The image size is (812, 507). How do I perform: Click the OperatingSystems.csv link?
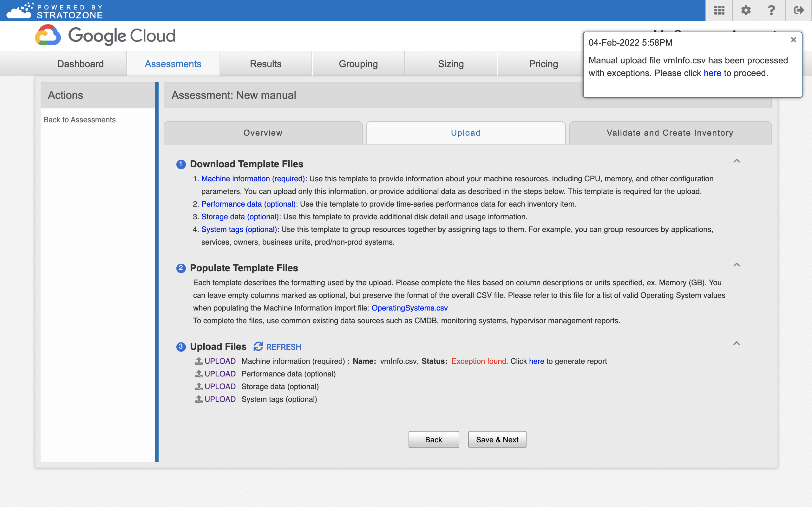pos(410,308)
